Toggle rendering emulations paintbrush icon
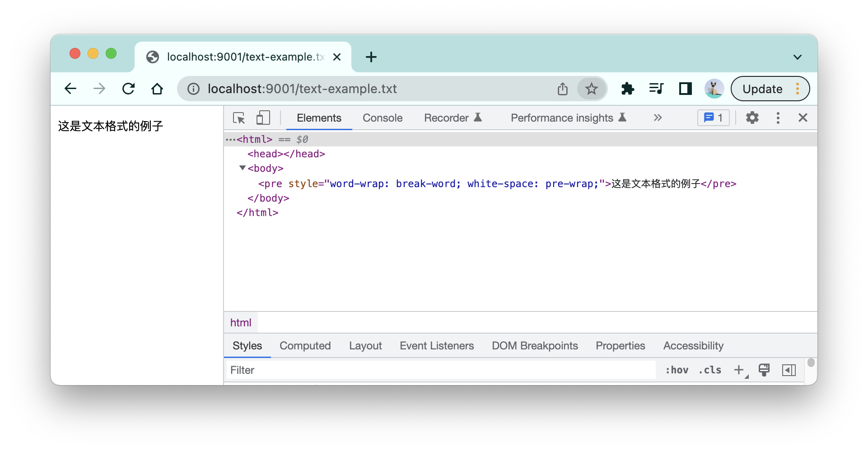Viewport: 868px width, 452px height. [764, 370]
